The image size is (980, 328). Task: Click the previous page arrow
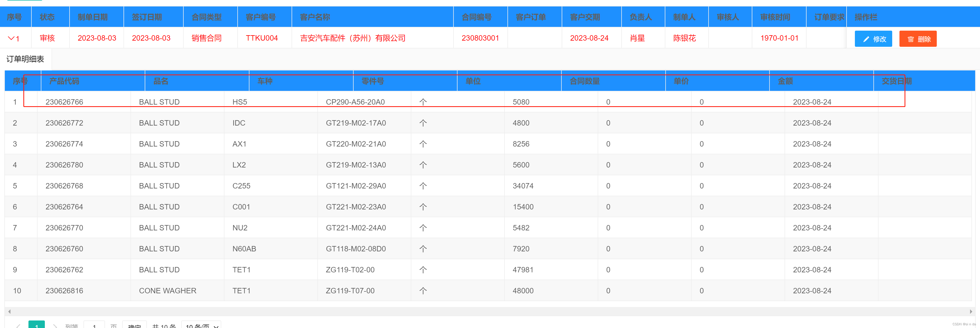tap(18, 326)
